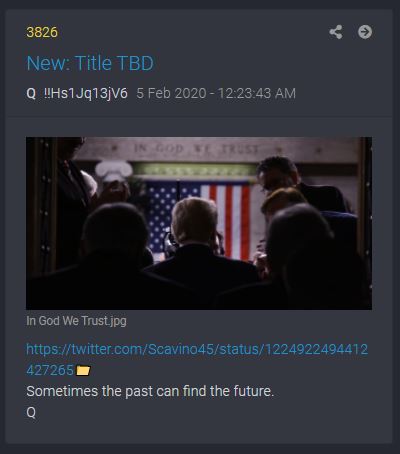Open the post via the circled right-arrow icon
The width and height of the screenshot is (400, 454).
365,32
